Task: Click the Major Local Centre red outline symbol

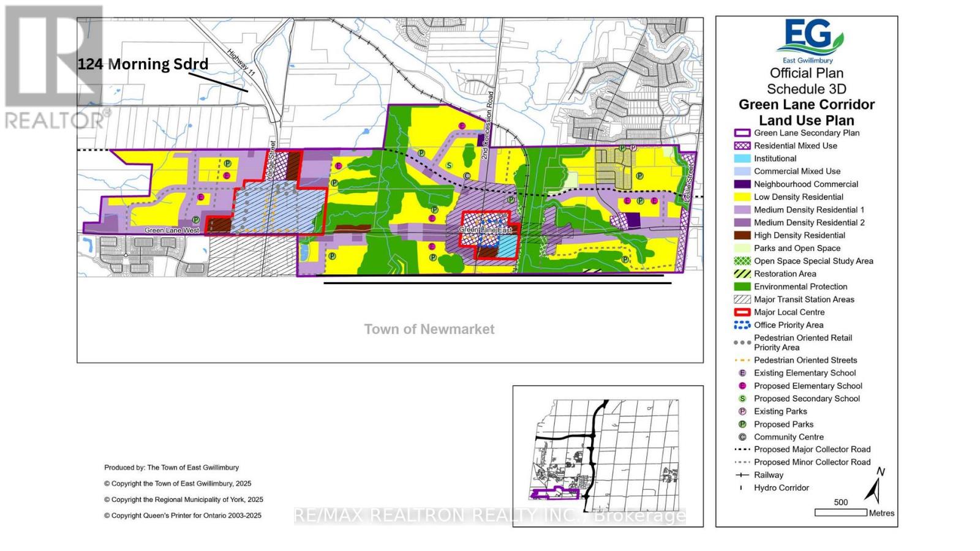Action: coord(742,312)
